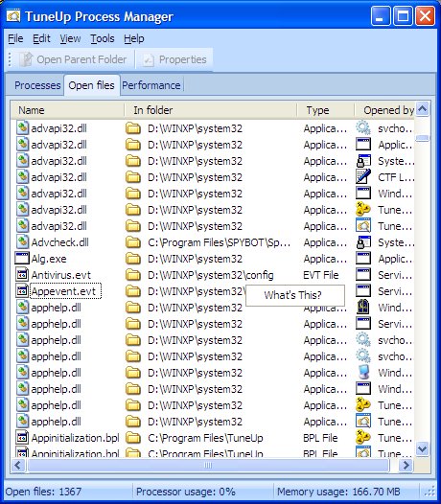
Task: Click the CTF L... pencil process icon
Action: (x=363, y=177)
